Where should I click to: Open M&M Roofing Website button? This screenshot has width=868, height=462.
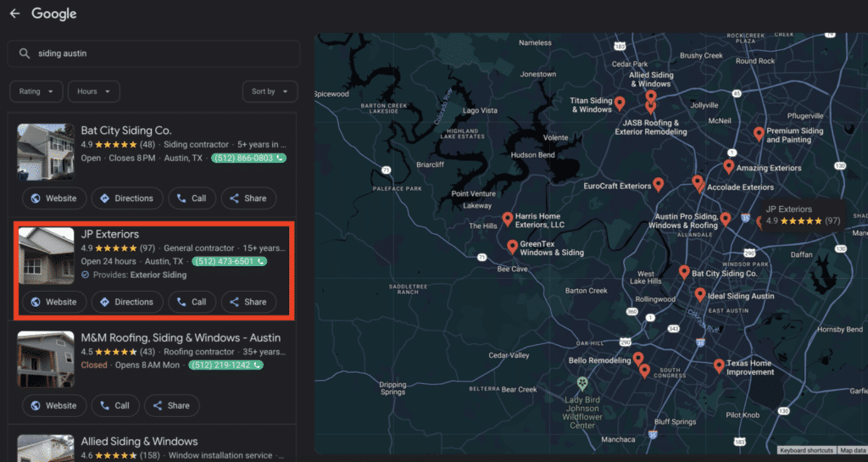coord(54,405)
